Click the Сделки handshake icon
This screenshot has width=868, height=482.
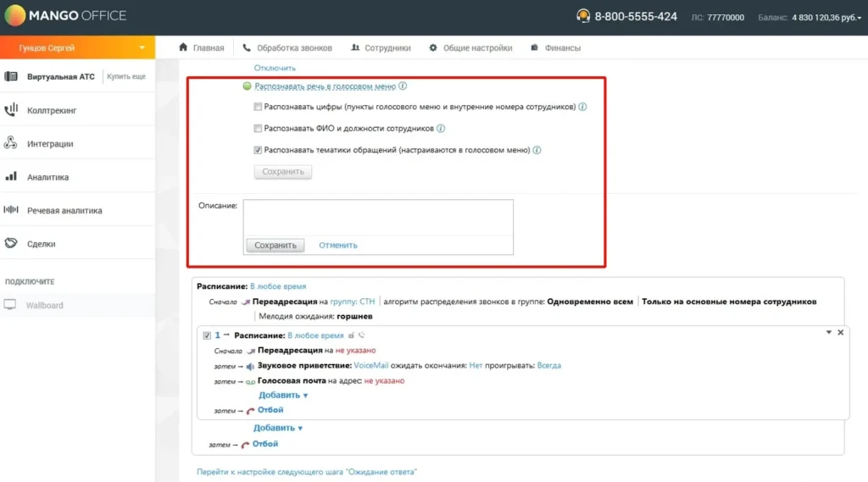pos(11,243)
